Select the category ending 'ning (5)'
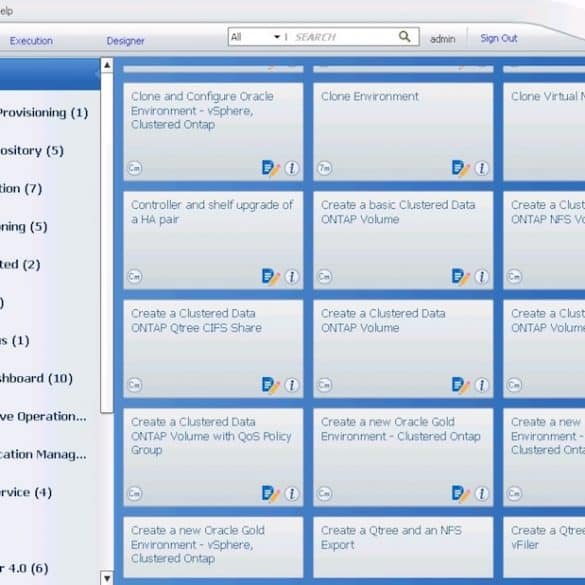Image resolution: width=585 pixels, height=585 pixels. [x=24, y=227]
